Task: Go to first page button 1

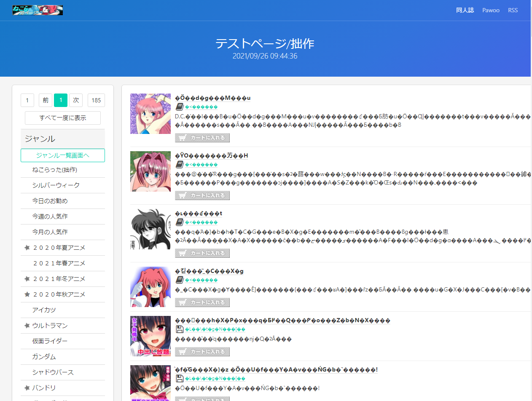Action: [27, 100]
